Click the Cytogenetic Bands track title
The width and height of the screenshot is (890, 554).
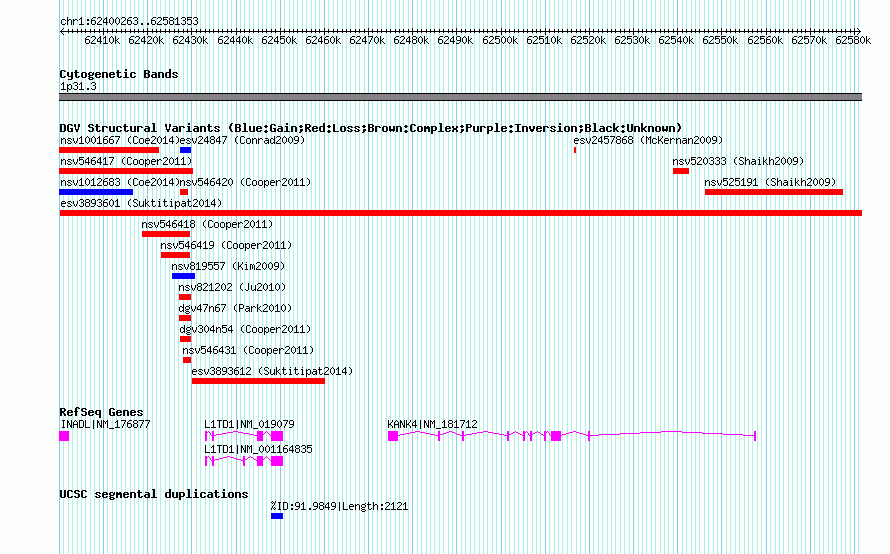(119, 74)
